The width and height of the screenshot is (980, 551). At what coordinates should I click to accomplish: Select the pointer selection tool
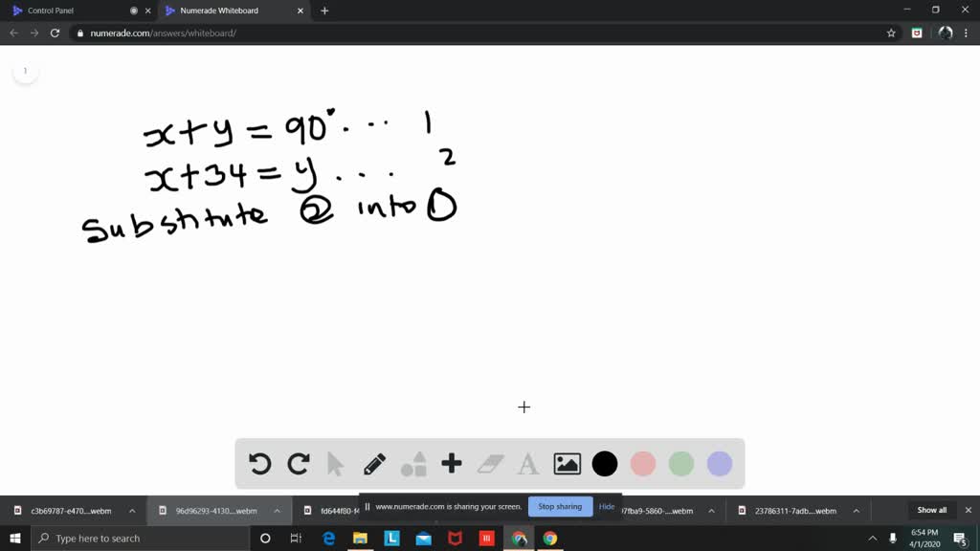(336, 464)
